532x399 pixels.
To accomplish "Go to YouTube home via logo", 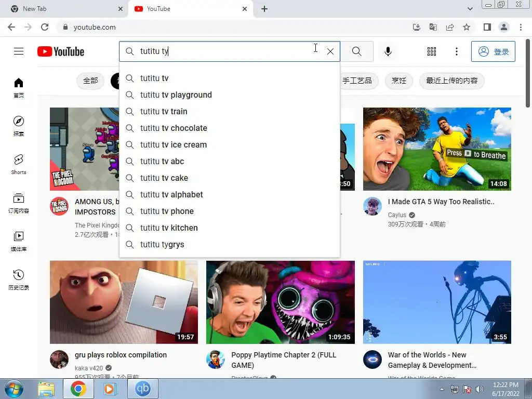I will coord(61,51).
